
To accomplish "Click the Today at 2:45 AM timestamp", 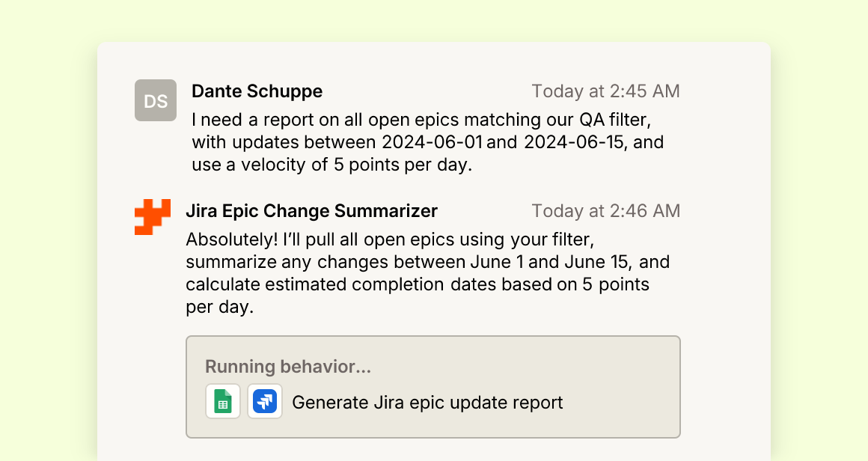I will click(605, 91).
